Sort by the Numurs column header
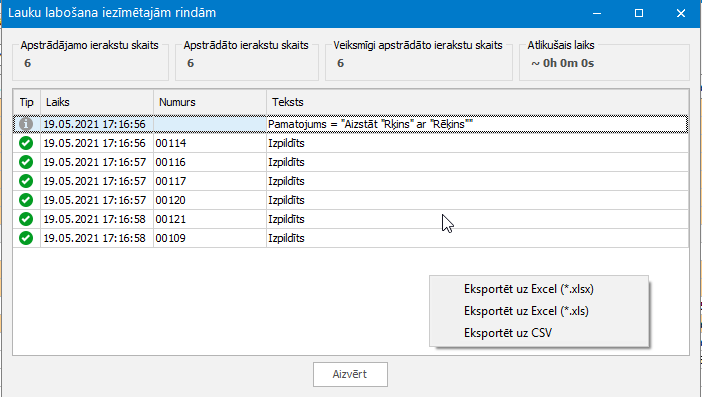The height and width of the screenshot is (397, 702). coord(210,102)
